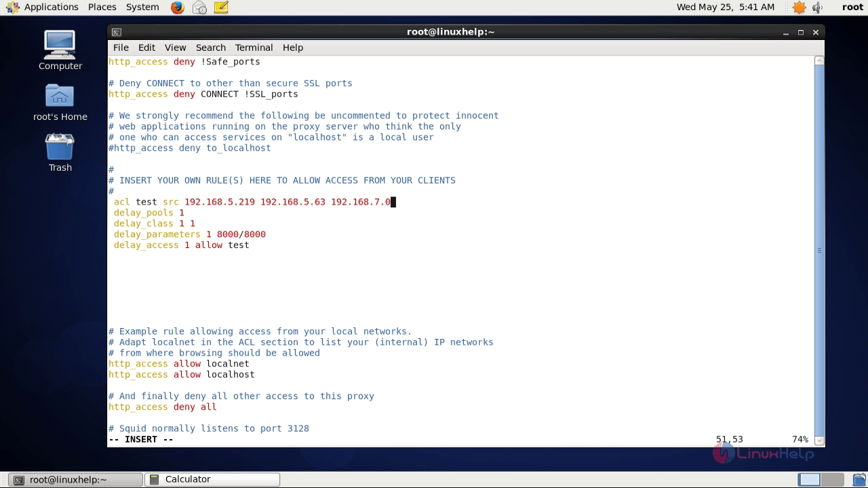Open the mail client panel icon

point(199,7)
